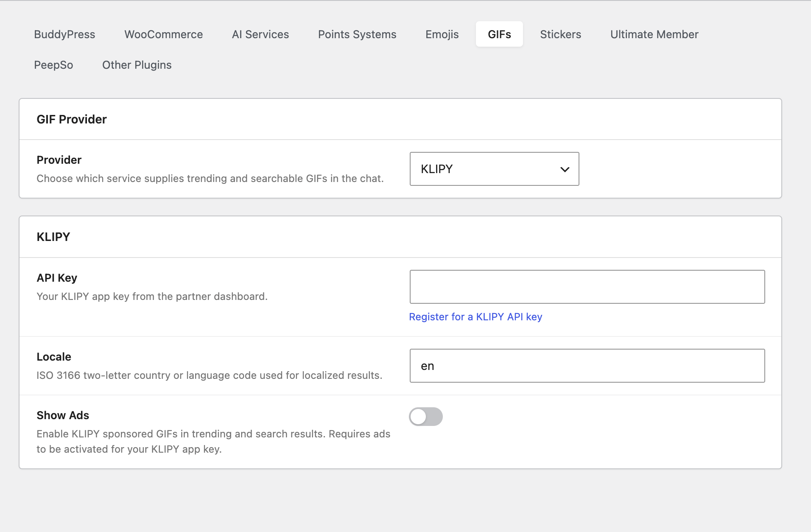Image resolution: width=811 pixels, height=532 pixels.
Task: Enable the Show Ads toggle
Action: (x=426, y=417)
